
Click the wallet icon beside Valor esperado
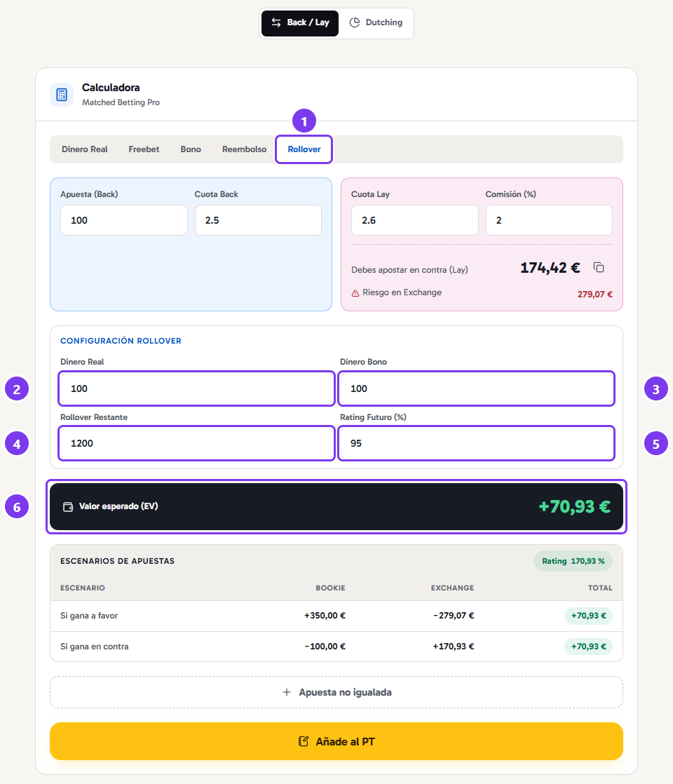tap(68, 507)
